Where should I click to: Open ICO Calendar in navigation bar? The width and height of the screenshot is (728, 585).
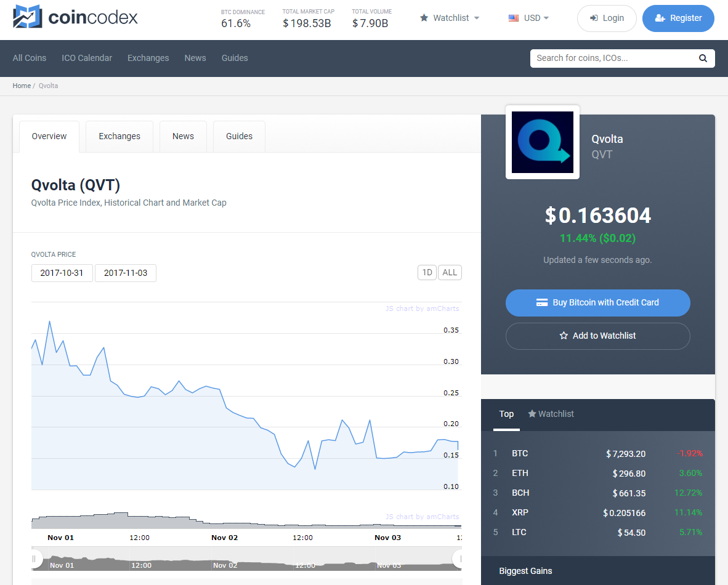coord(87,58)
